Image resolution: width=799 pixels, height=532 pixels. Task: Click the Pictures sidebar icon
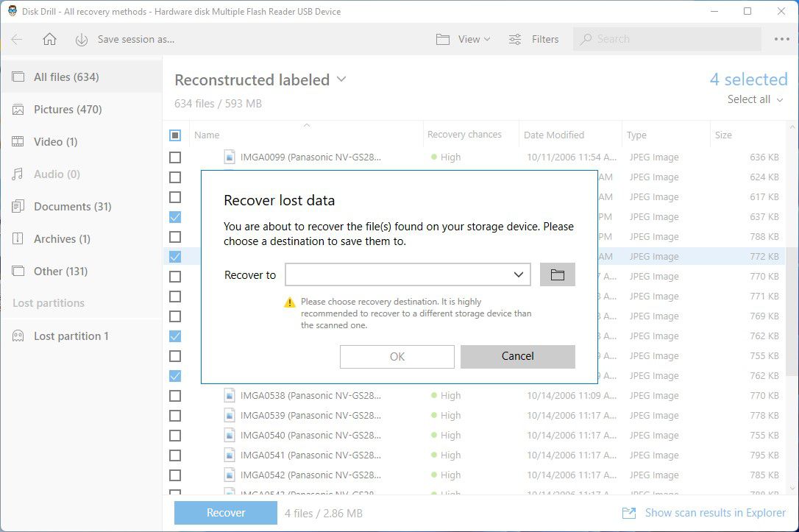pos(18,110)
